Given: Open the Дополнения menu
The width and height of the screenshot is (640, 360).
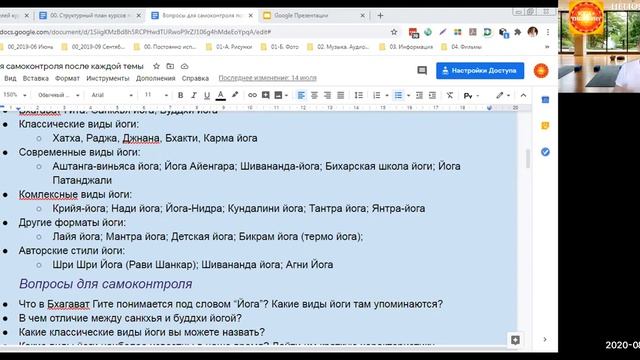Looking at the screenshot, I should point(156,78).
